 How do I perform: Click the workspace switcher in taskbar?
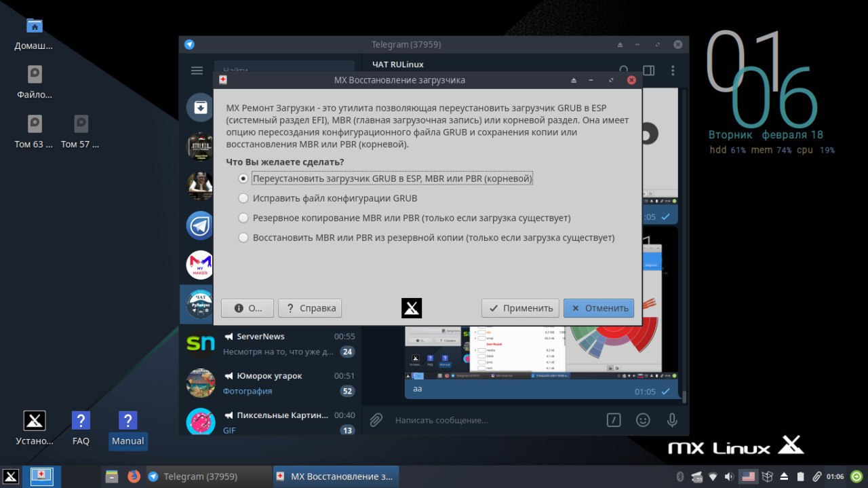click(41, 476)
